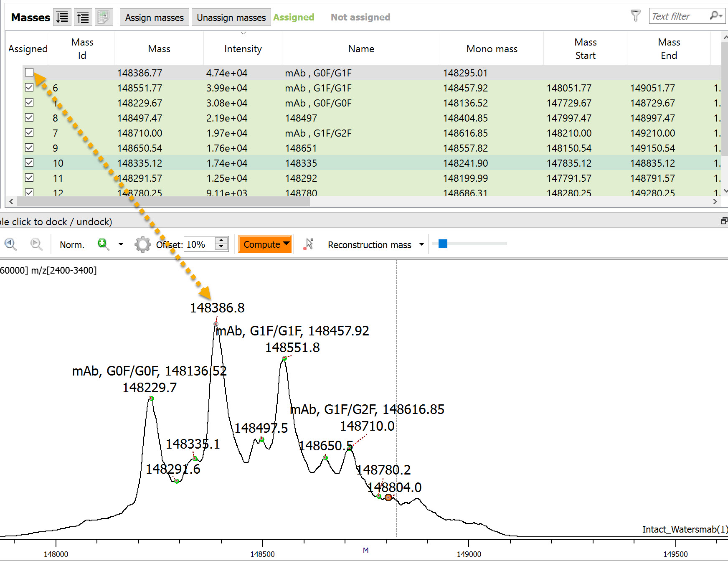
Task: Sort by Mass Id column header
Action: point(82,49)
